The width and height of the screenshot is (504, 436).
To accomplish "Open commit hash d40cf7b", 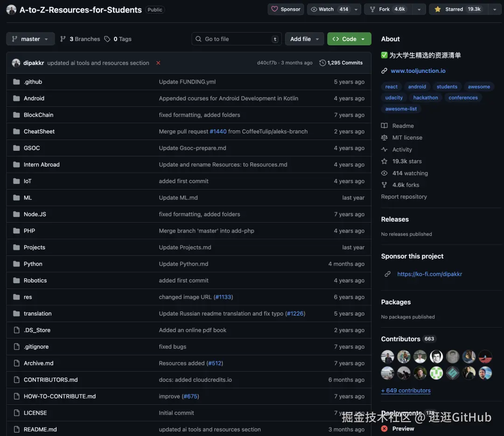I will pyautogui.click(x=267, y=63).
